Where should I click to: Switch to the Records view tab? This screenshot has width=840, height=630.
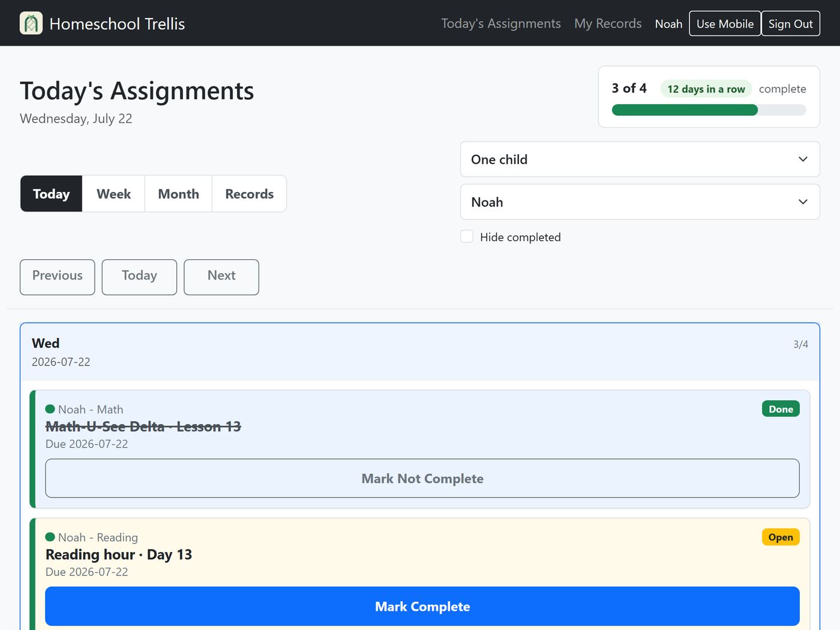pos(249,194)
